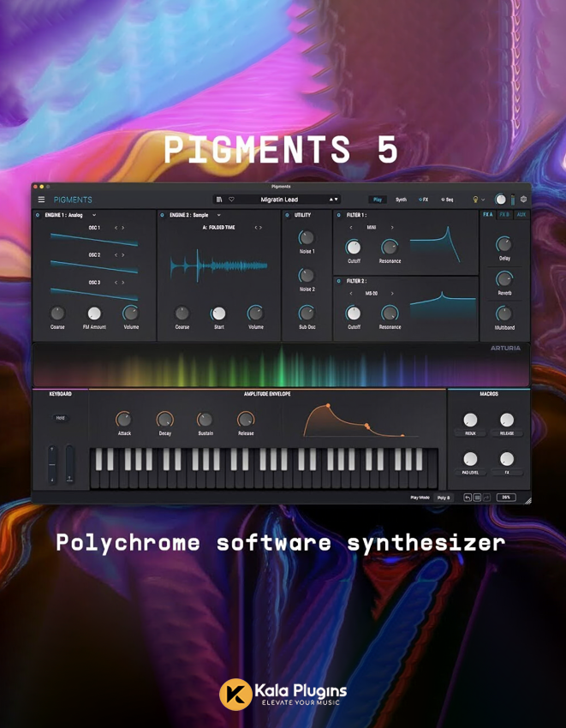Open the Pigments hamburger main menu
Viewport: 566px width, 728px height.
[40, 200]
